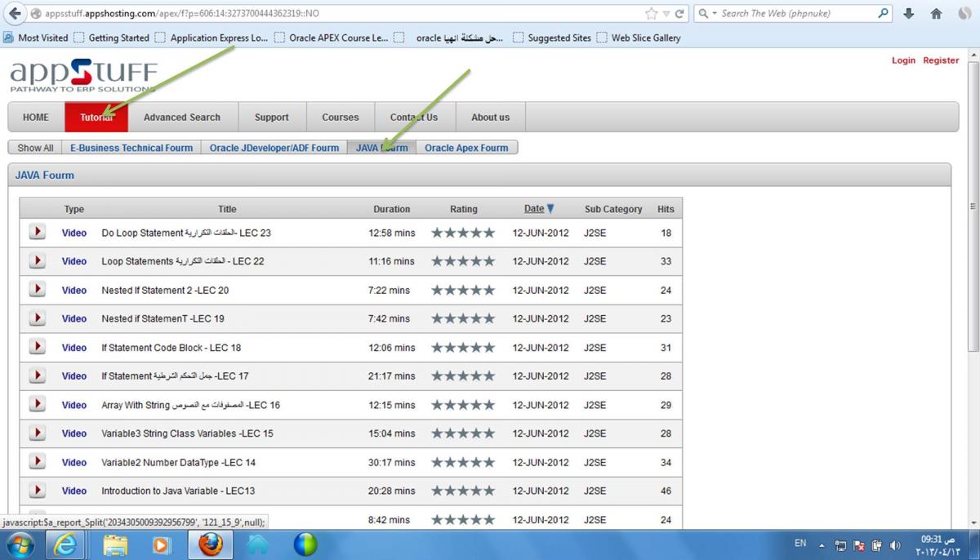
Task: Show hidden system tray icons arrow
Action: click(822, 545)
